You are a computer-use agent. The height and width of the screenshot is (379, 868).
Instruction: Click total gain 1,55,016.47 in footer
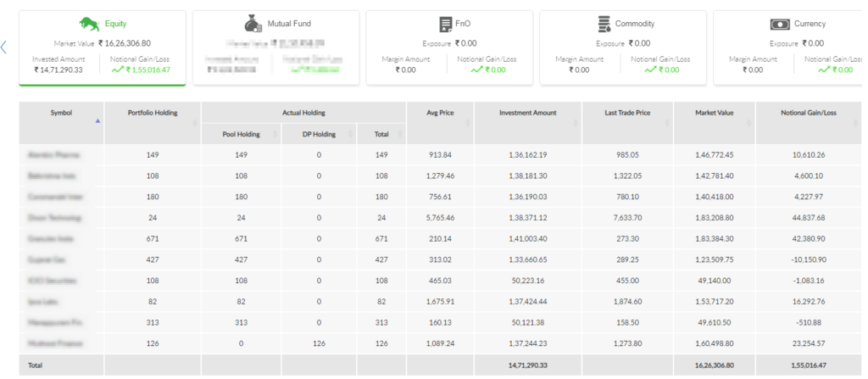[x=809, y=365]
